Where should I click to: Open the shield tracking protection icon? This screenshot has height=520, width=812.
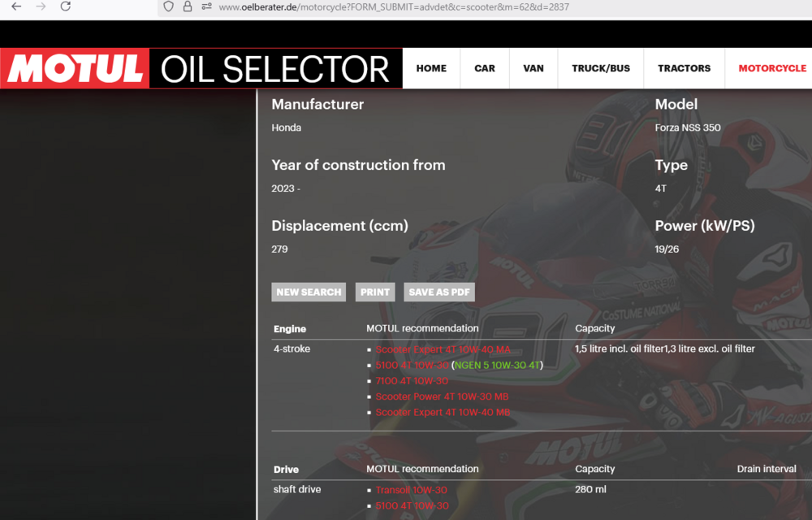(x=168, y=6)
